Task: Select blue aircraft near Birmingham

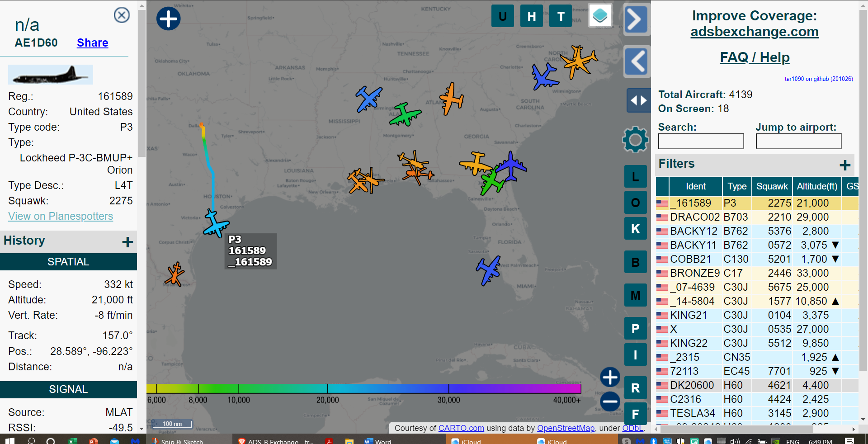Action: pos(368,99)
